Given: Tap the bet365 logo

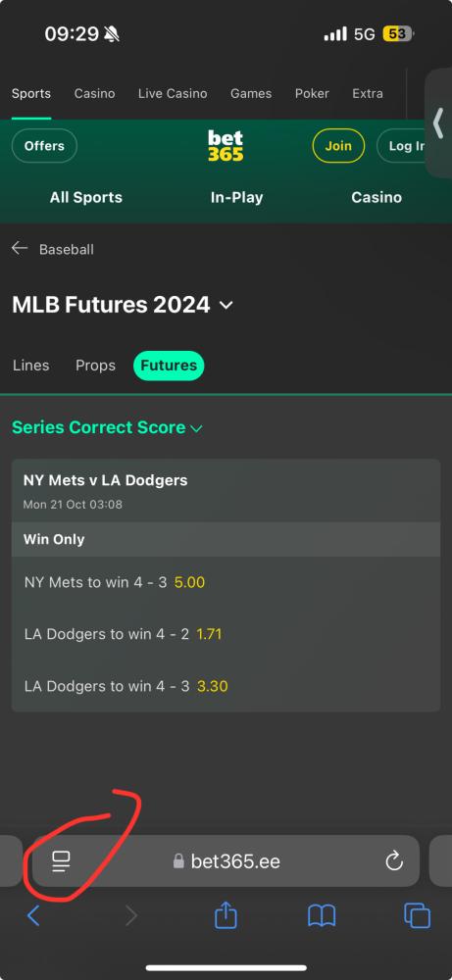Looking at the screenshot, I should 226,146.
